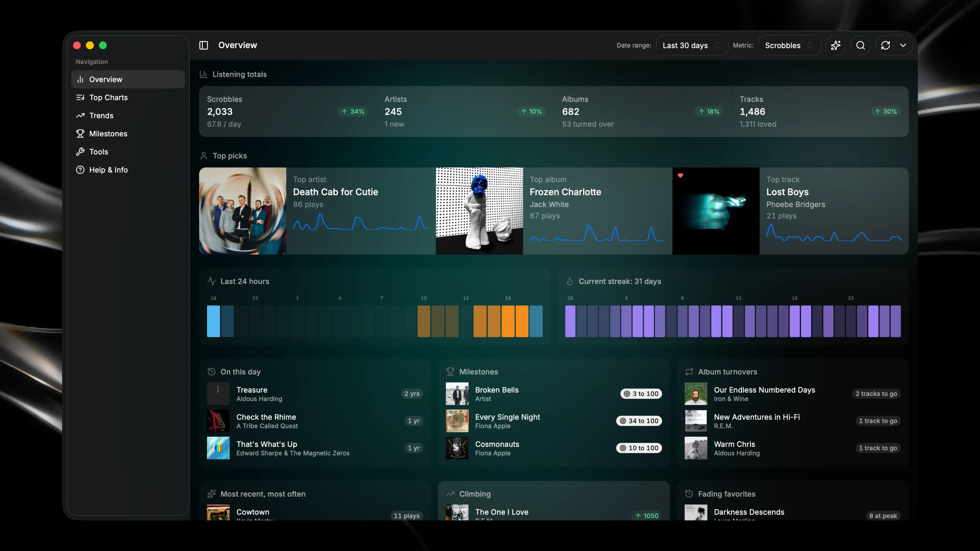The height and width of the screenshot is (551, 980).
Task: Click the Artists 10% change badge
Action: pos(531,111)
